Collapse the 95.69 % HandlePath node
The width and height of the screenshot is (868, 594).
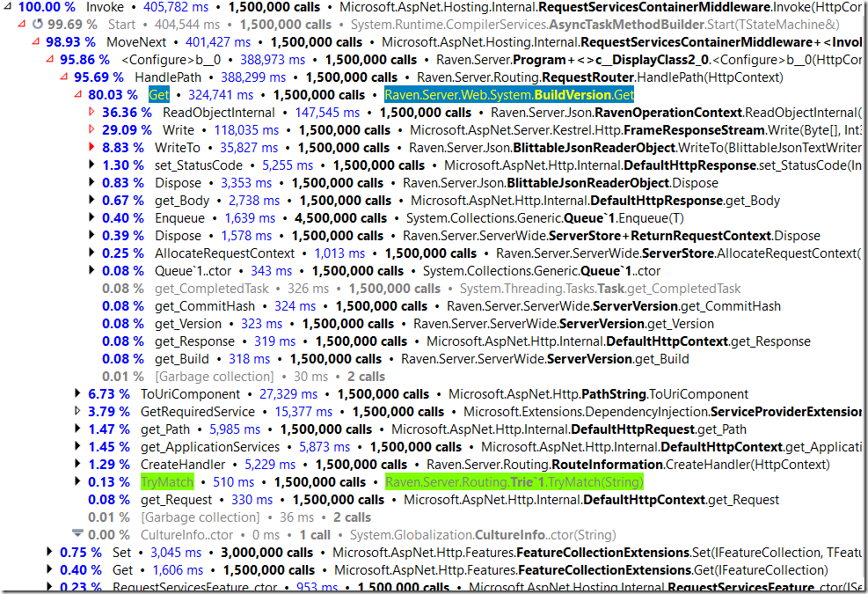tap(63, 77)
